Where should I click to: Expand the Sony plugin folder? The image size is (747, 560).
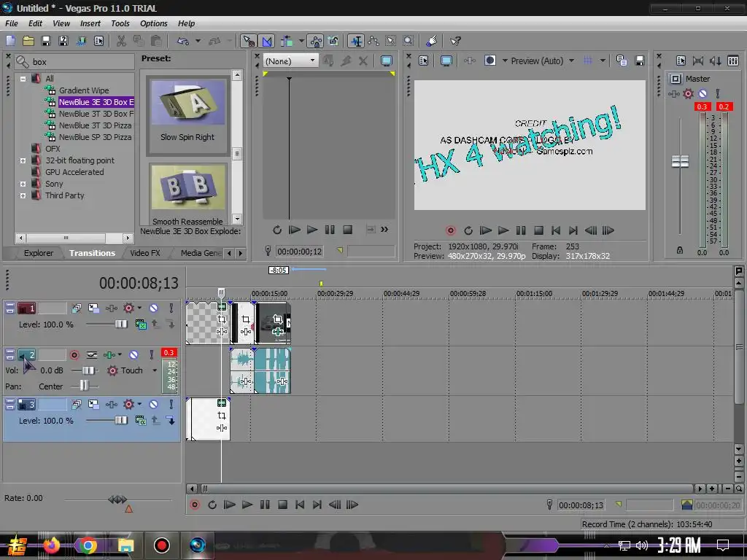[x=23, y=184]
